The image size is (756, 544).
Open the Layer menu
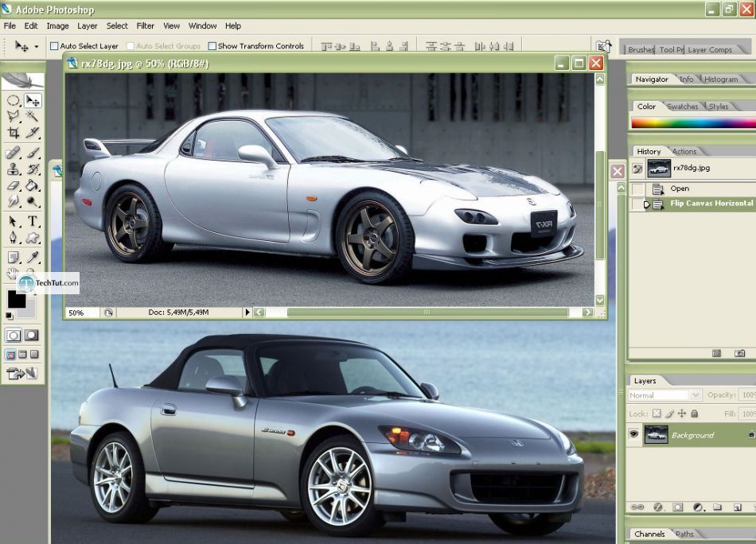pos(88,26)
